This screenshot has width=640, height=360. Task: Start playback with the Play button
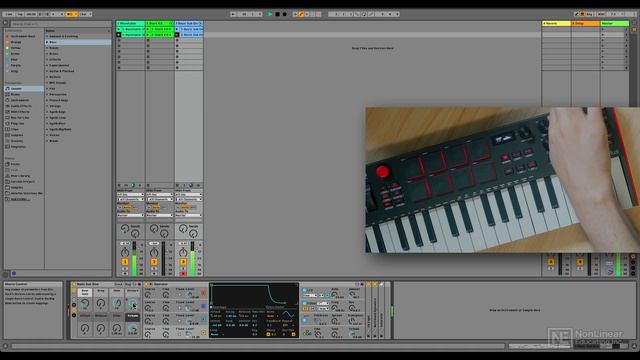(x=270, y=14)
